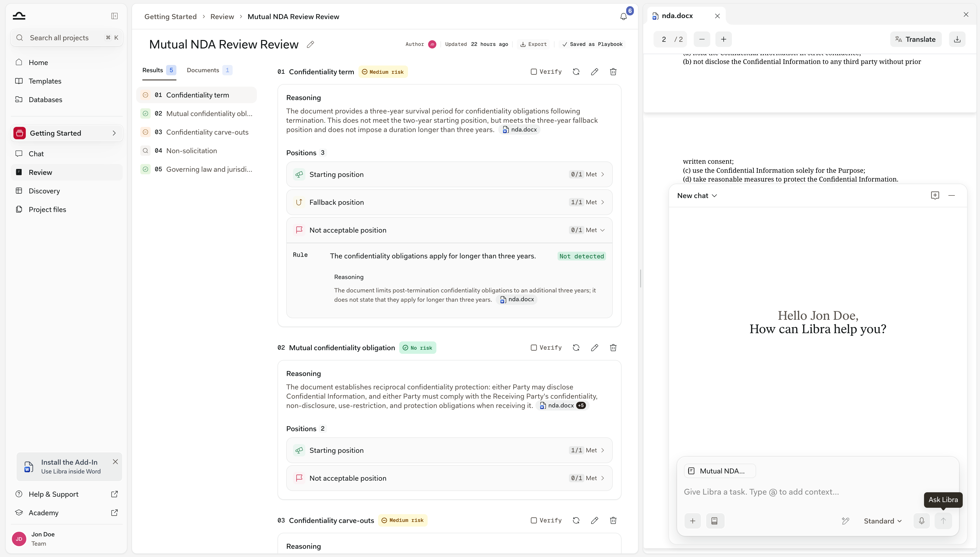Click the Translate button
This screenshot has height=557, width=980.
(916, 39)
